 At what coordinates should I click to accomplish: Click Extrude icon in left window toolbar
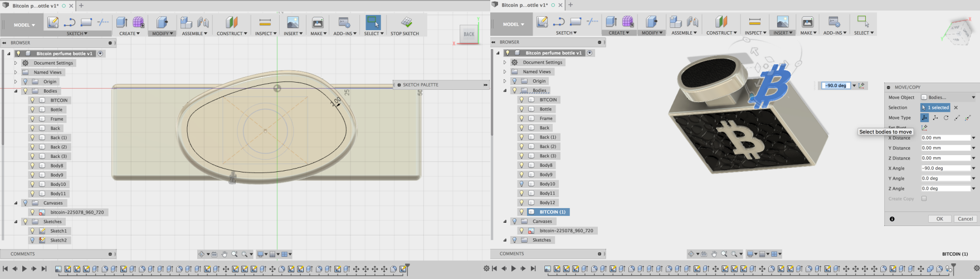[x=121, y=22]
